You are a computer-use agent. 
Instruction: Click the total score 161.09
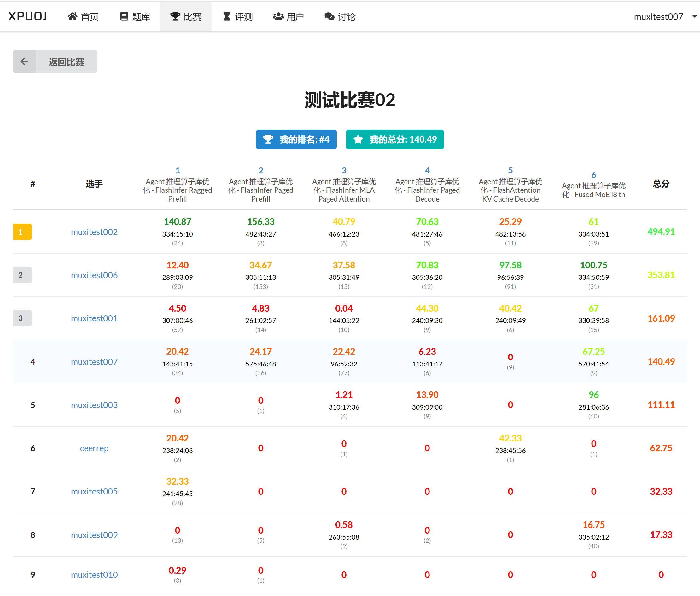point(661,318)
